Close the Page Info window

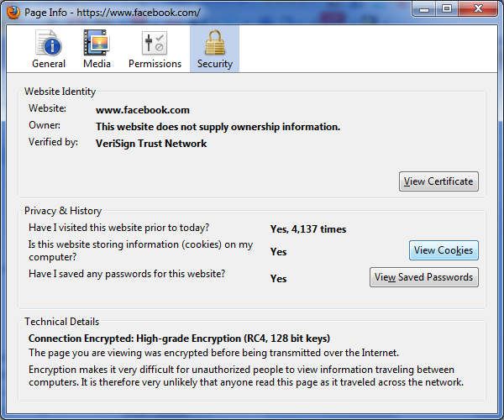point(478,9)
